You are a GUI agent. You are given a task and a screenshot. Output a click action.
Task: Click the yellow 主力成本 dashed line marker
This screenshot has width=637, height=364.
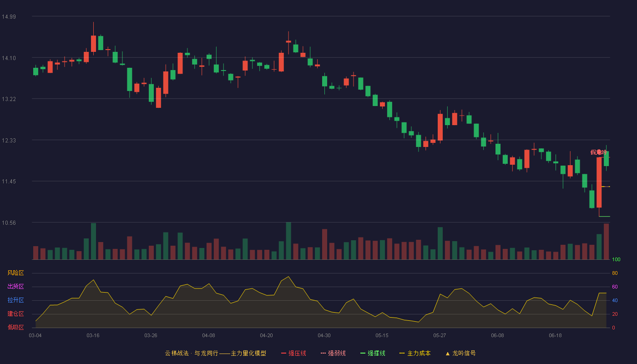pos(606,187)
